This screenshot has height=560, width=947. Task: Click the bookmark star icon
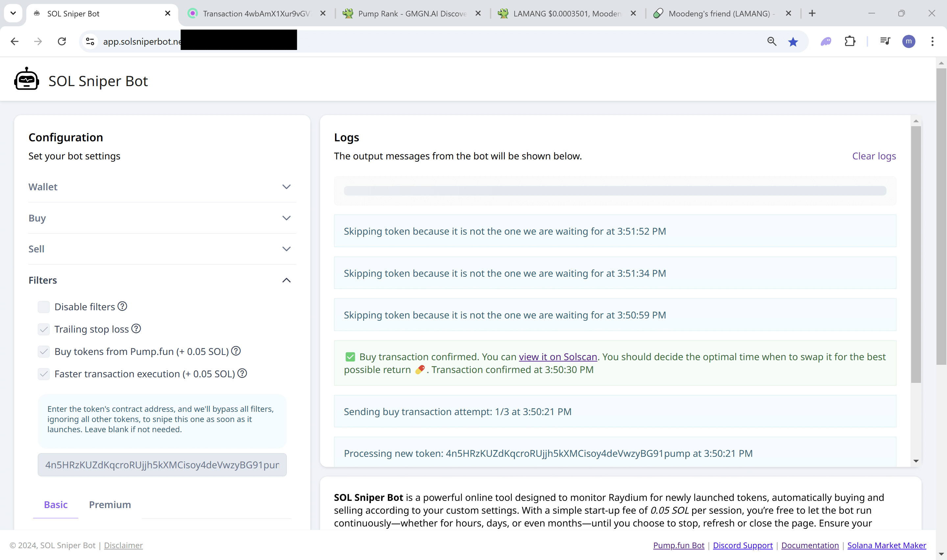point(793,41)
